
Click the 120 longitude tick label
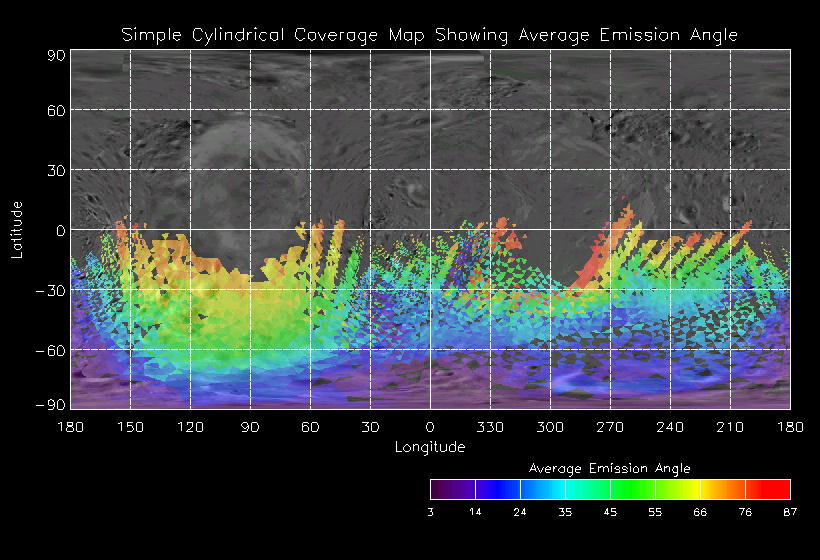190,427
